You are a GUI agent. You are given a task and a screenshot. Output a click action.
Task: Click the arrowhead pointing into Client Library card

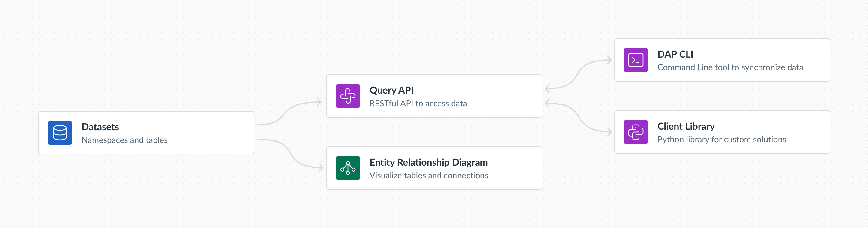tap(609, 132)
